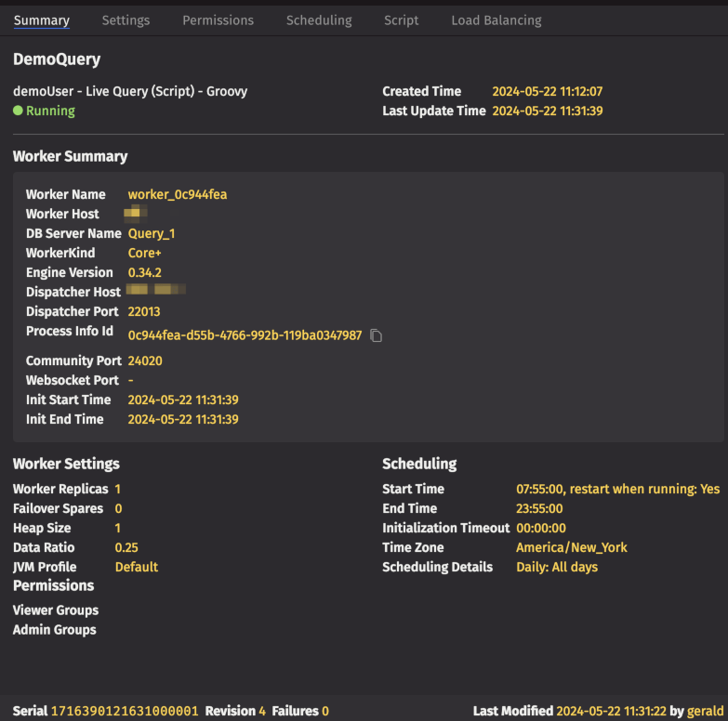
Task: Copy the Process Info Id value
Action: (376, 335)
